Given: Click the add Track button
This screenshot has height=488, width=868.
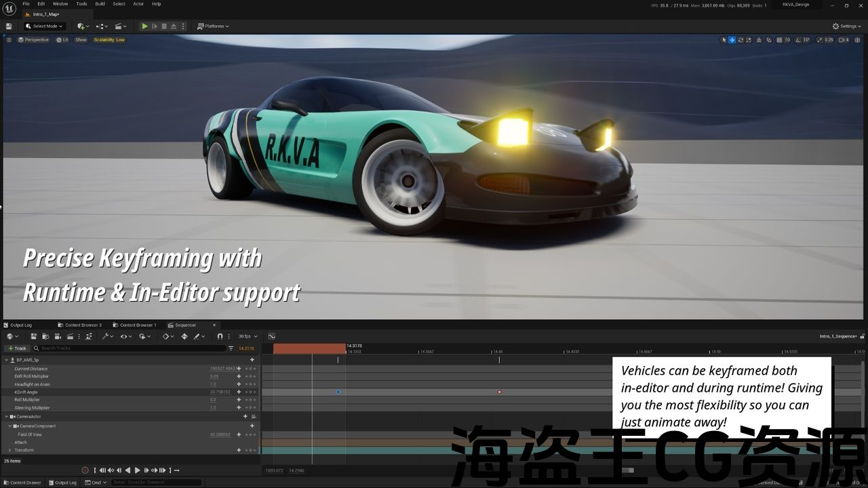Looking at the screenshot, I should pos(17,348).
